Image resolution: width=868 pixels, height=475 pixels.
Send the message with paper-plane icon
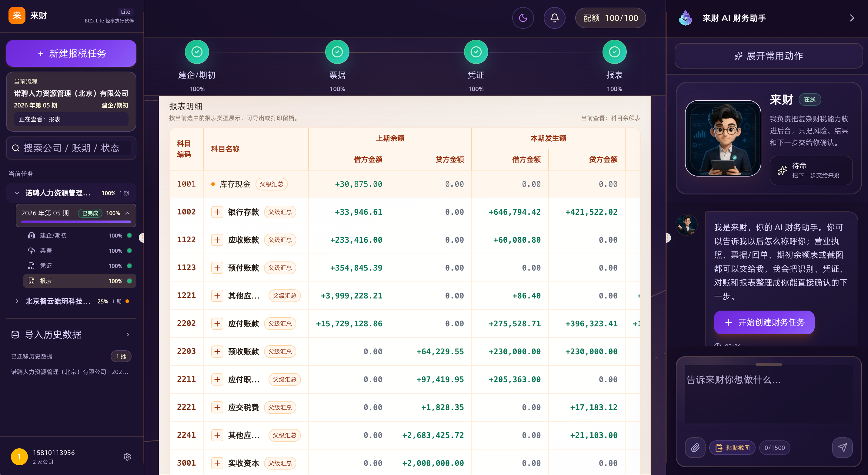click(843, 448)
